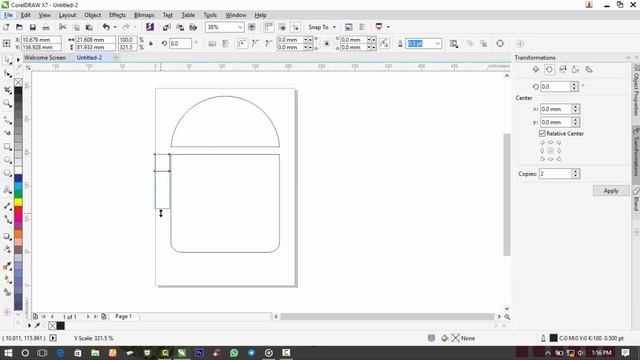Expand the application launcher dropdown arrow
Screen dimensions: 640x360
click(x=388, y=27)
